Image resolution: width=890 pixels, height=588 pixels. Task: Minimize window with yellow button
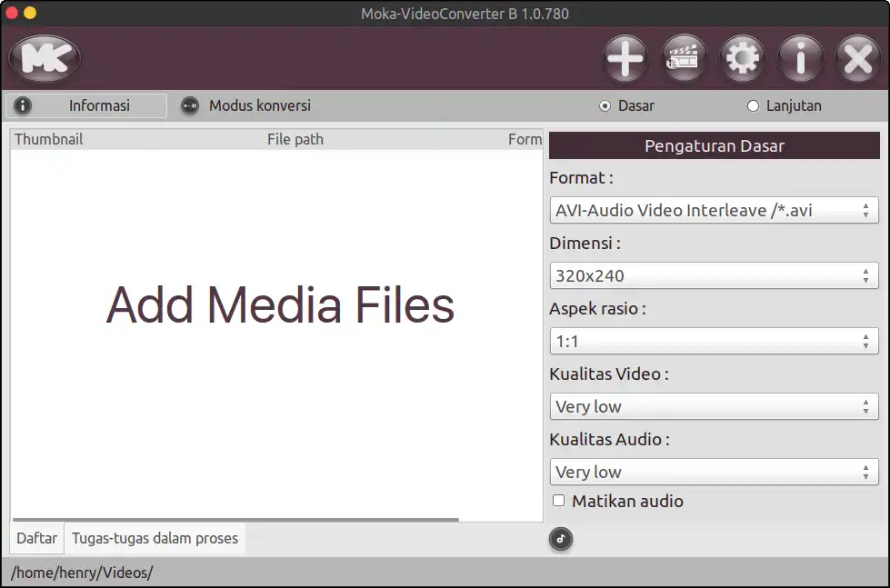point(30,13)
